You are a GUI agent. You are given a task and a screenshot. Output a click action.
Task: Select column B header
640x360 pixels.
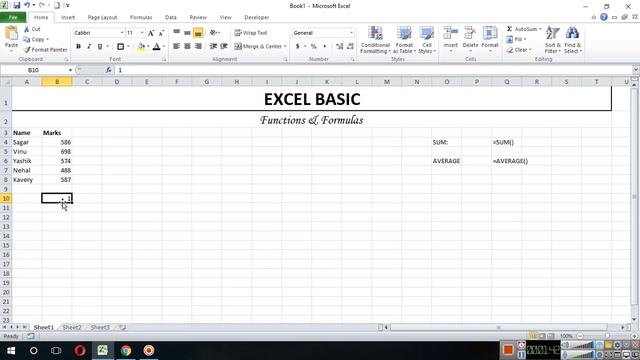(57, 82)
